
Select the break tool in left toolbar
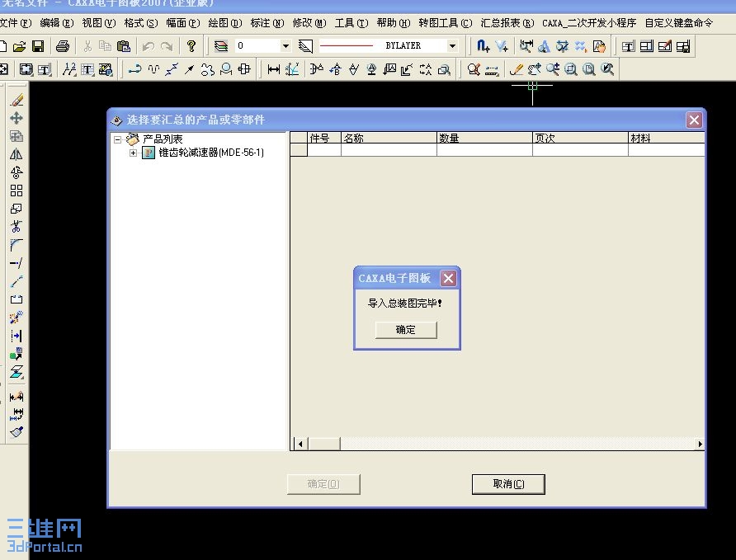(x=17, y=299)
